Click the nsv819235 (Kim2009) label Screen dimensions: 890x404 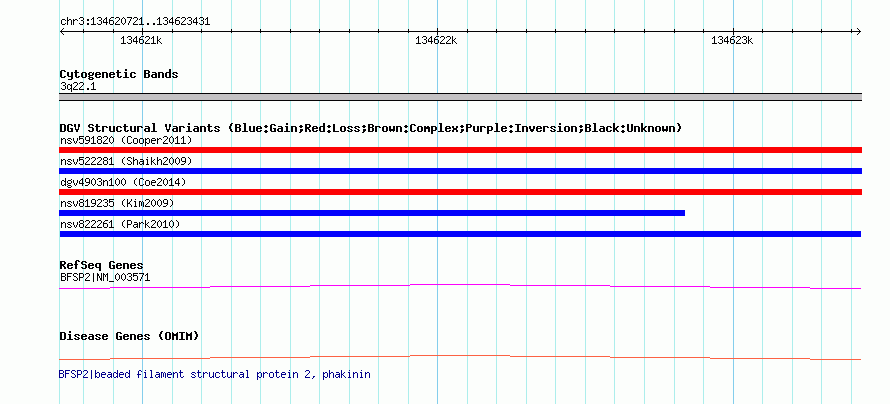(117, 203)
